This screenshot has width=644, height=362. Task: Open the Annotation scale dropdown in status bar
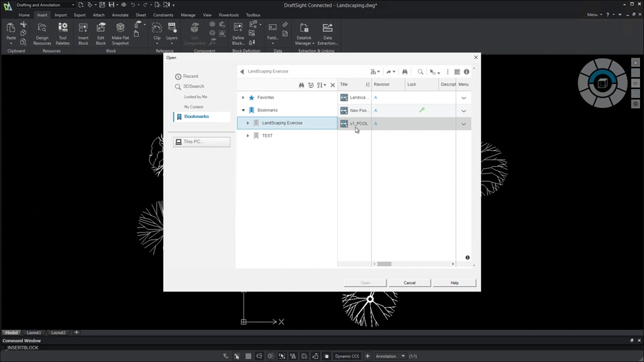tap(390, 356)
